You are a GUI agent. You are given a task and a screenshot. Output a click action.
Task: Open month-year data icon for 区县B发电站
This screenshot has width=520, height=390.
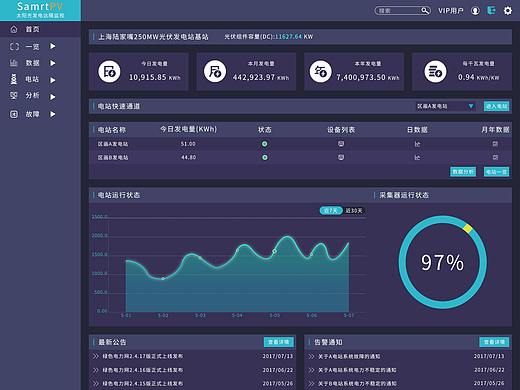(495, 157)
